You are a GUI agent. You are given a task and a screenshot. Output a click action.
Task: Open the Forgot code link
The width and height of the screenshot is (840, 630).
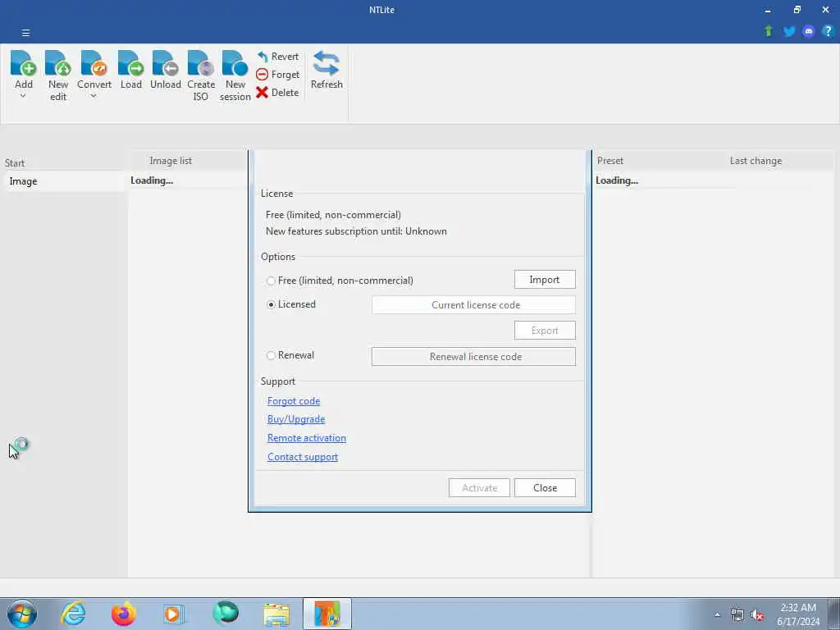(294, 400)
